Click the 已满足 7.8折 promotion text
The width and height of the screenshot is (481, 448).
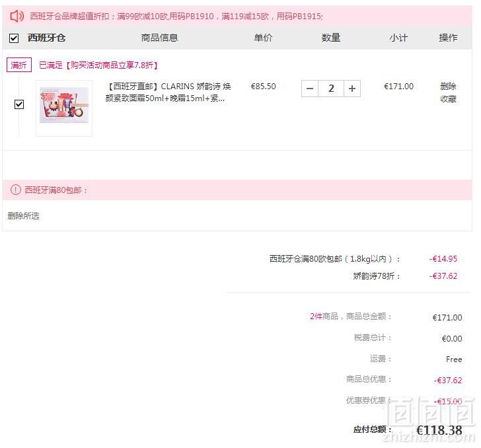98,65
